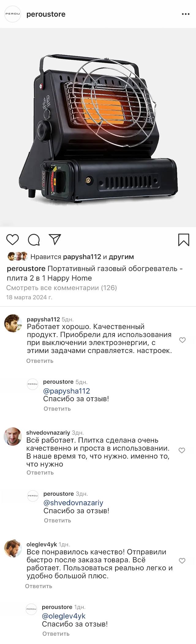Show users who liked the post
This screenshot has width=196, height=644.
click(x=82, y=257)
